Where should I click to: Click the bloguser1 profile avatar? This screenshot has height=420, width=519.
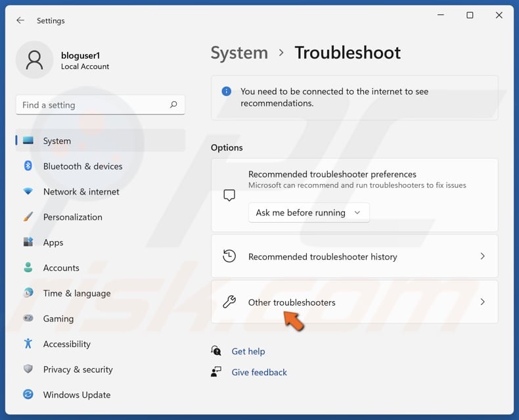pos(34,60)
